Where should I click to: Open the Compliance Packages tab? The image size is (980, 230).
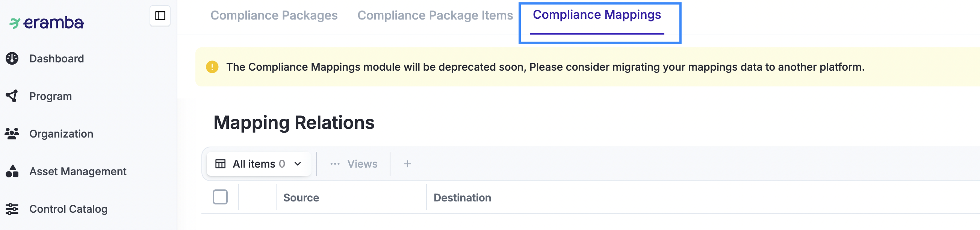point(274,15)
